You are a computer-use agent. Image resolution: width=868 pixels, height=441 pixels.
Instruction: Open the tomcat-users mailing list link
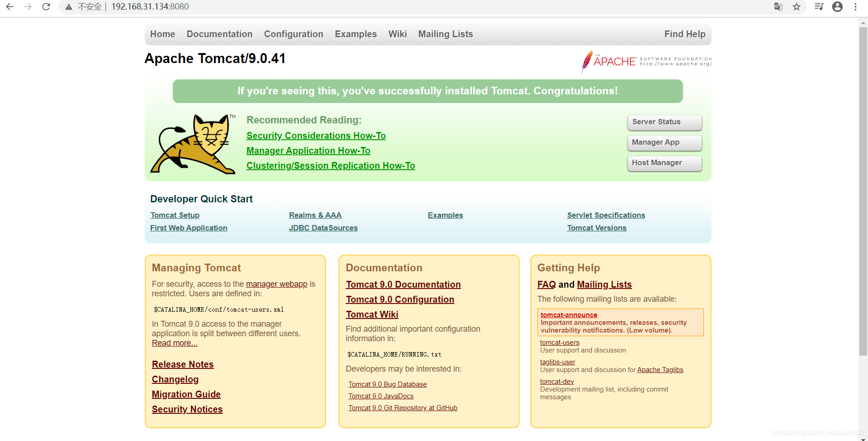(x=560, y=343)
